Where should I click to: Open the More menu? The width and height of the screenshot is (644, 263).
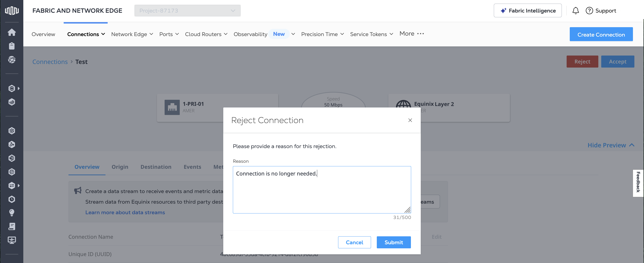(x=411, y=34)
